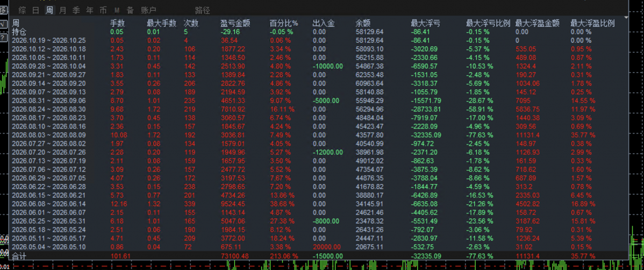644x270 pixels.
Task: Click the 最大手数 column header
Action: (x=161, y=24)
